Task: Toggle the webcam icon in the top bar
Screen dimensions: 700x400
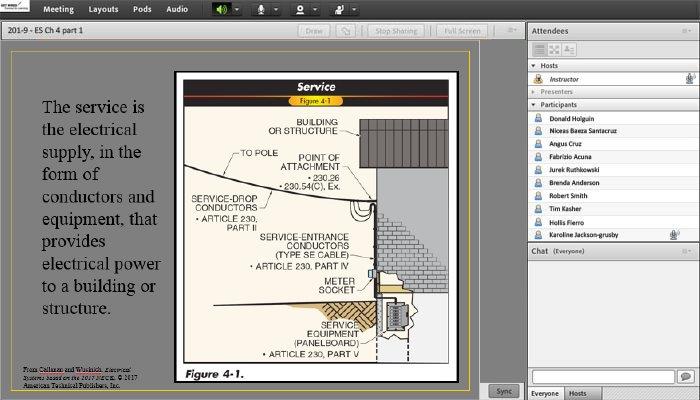Action: pos(299,9)
